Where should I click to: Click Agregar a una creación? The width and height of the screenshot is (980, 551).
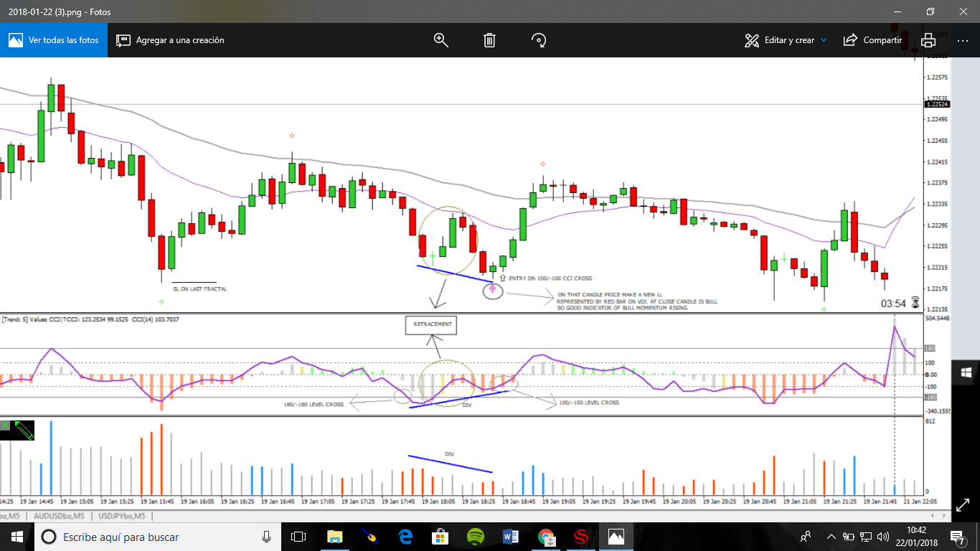pyautogui.click(x=171, y=40)
